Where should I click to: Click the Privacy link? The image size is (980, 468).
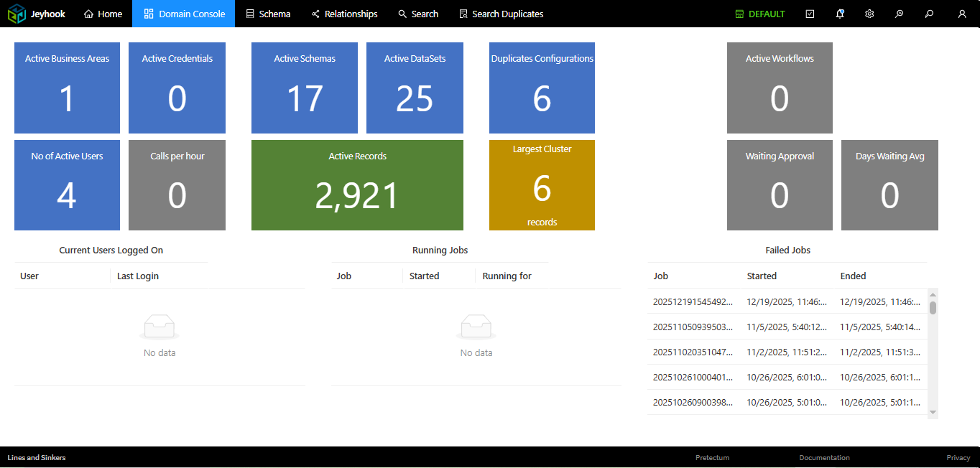pyautogui.click(x=958, y=457)
